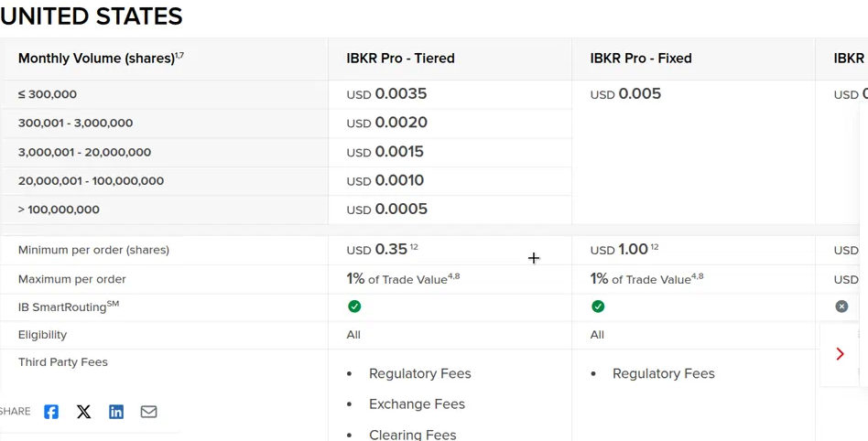Share the page on LinkedIn
Viewport: 868px width, 441px height.
[116, 412]
